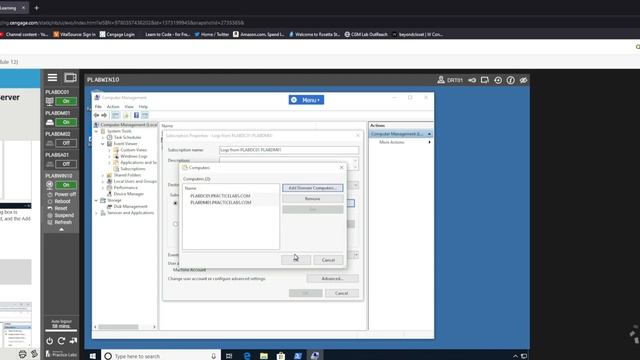Click the Practice Labs logo
Viewport: 640px width, 360px height.
tap(61, 353)
